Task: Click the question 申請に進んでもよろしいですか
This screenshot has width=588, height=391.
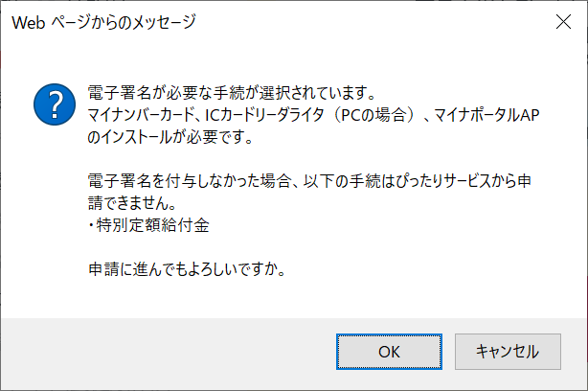Action: (x=187, y=269)
